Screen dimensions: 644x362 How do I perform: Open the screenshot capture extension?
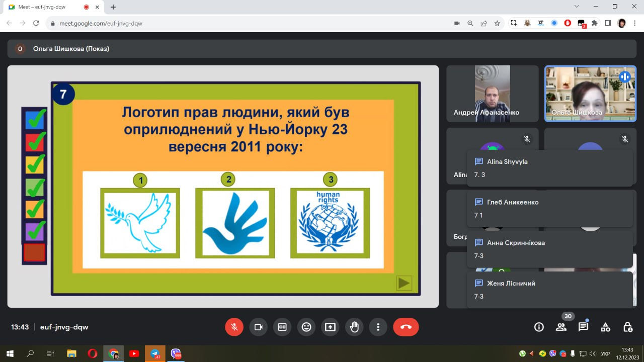pyautogui.click(x=514, y=23)
